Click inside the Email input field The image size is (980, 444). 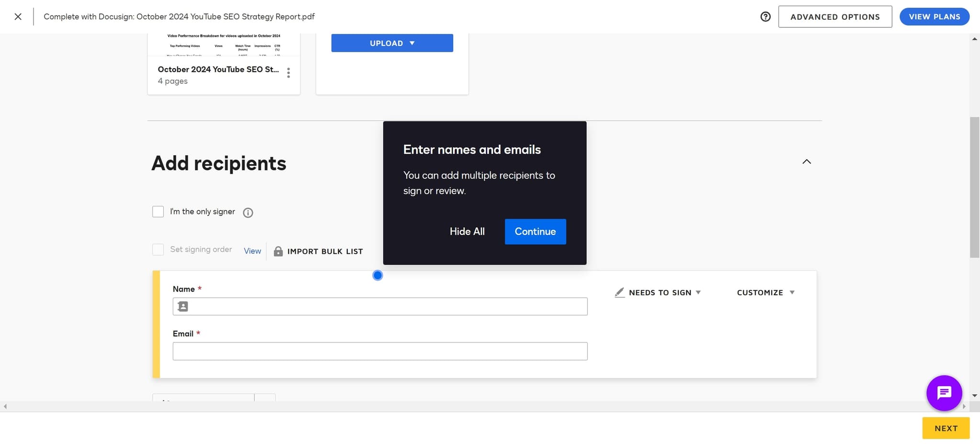[379, 351]
